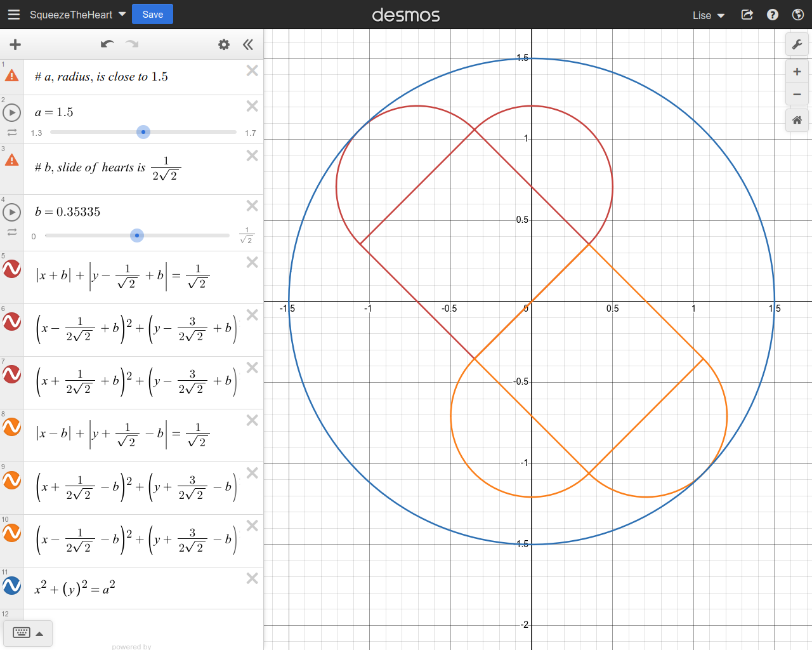This screenshot has height=650, width=812.
Task: Zoom out of the graph
Action: [x=797, y=95]
